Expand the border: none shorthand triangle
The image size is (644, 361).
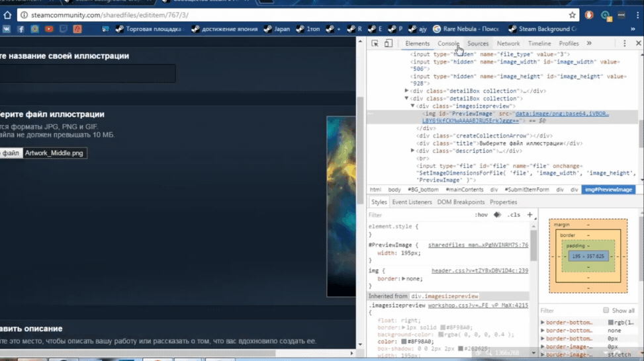403,278
